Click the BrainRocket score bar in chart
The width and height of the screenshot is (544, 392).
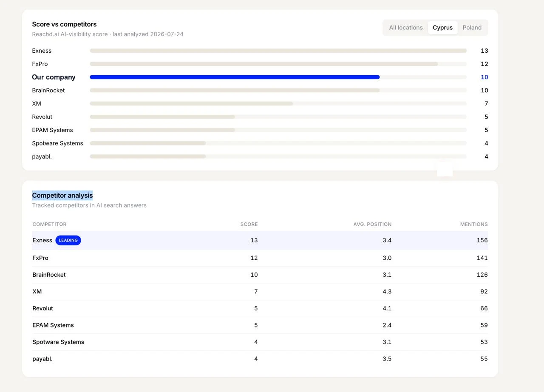[235, 90]
